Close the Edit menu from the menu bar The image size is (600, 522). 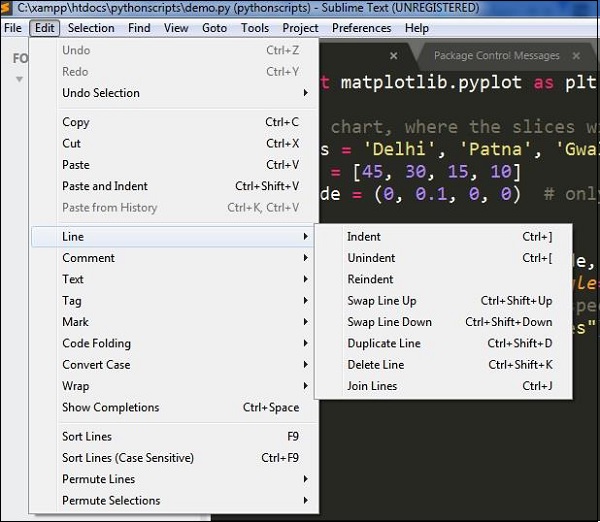point(45,28)
